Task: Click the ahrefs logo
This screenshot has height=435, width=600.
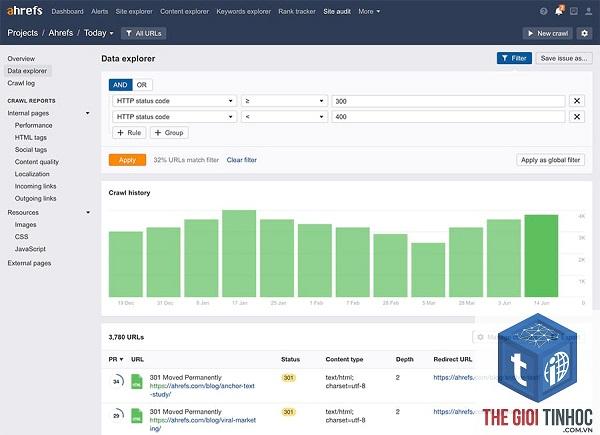Action: 24,11
